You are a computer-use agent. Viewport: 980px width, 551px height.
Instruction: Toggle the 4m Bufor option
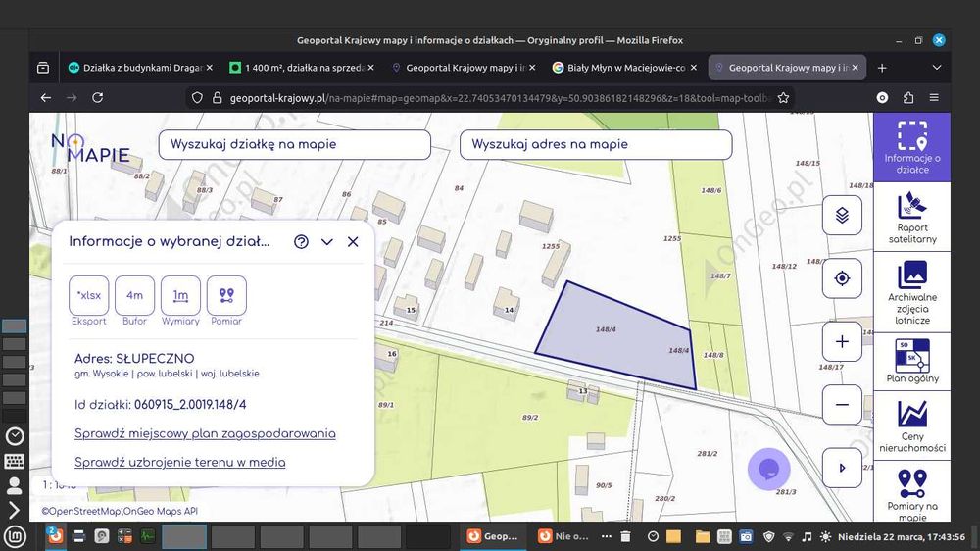tap(134, 295)
